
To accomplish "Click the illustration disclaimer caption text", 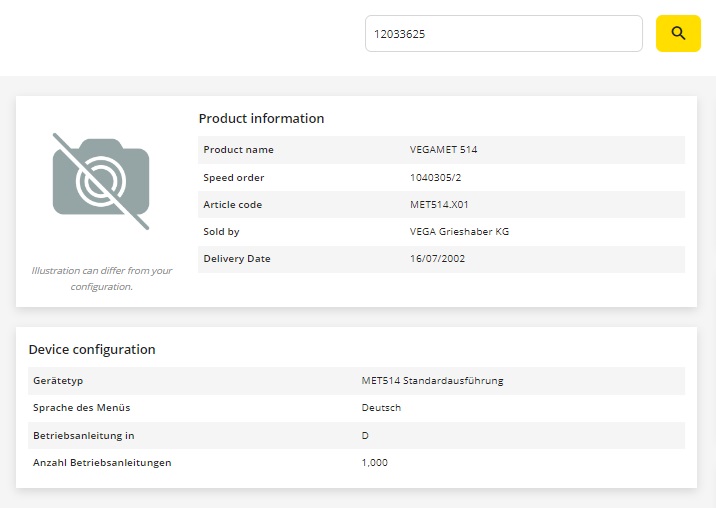I will pyautogui.click(x=101, y=278).
